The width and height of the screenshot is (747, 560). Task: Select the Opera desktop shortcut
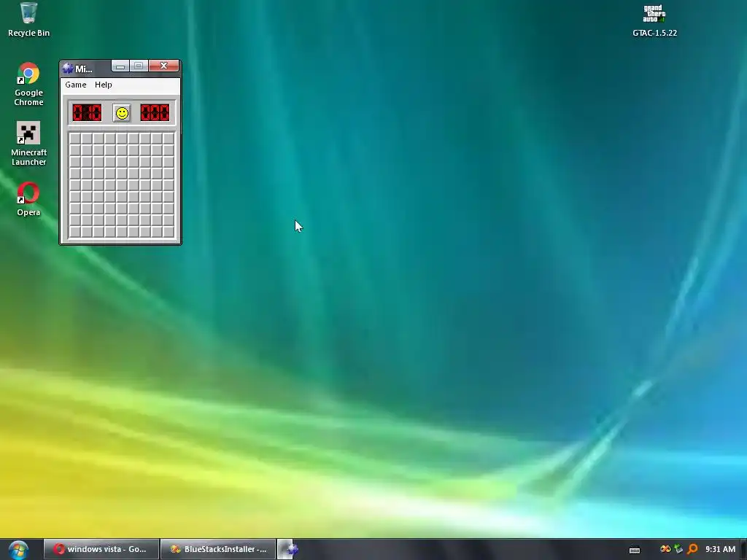pyautogui.click(x=28, y=199)
